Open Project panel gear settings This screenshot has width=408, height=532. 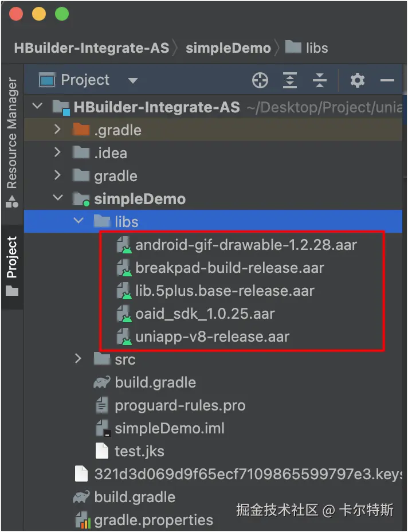click(x=358, y=81)
